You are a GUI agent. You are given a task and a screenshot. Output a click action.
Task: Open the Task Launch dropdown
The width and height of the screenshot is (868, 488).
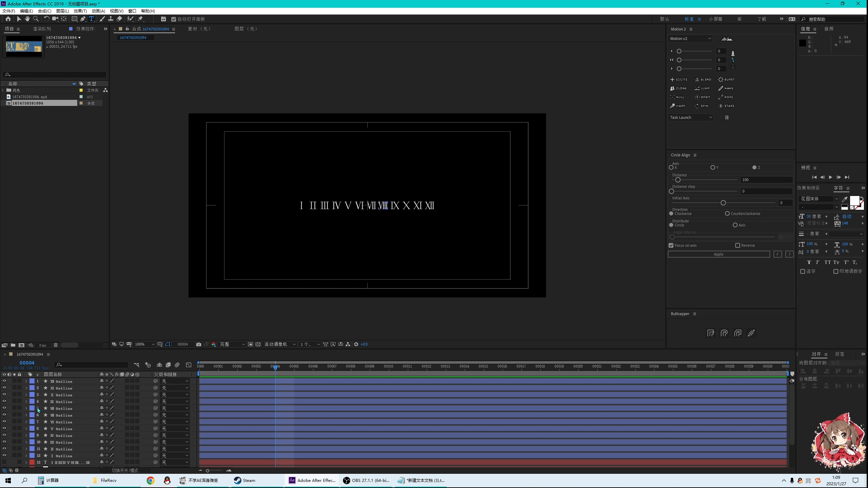click(x=691, y=117)
